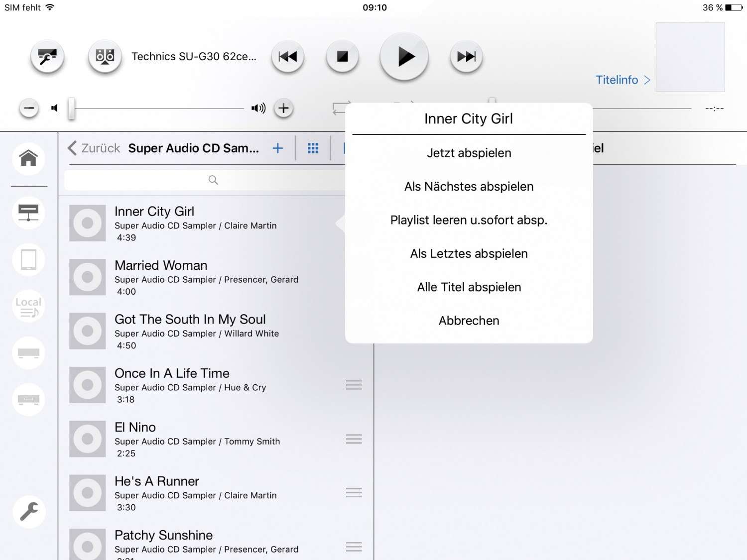This screenshot has height=560, width=747.
Task: Choose Als Letztes abspielen
Action: [469, 254]
